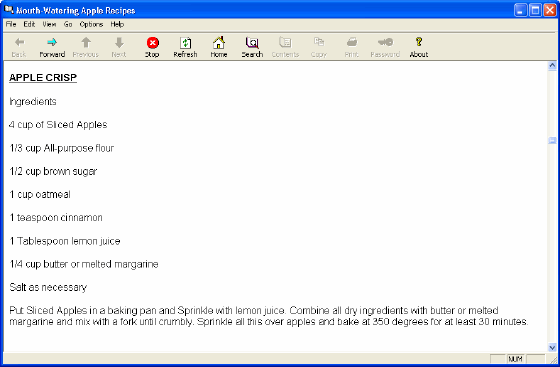Screen dimensions: 560x367
Task: Click the baking instructions paragraph
Action: [x=269, y=316]
